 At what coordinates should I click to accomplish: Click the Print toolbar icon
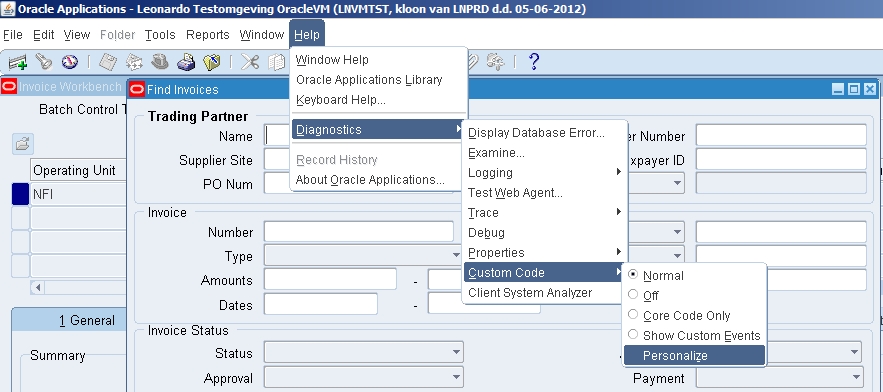tap(186, 62)
